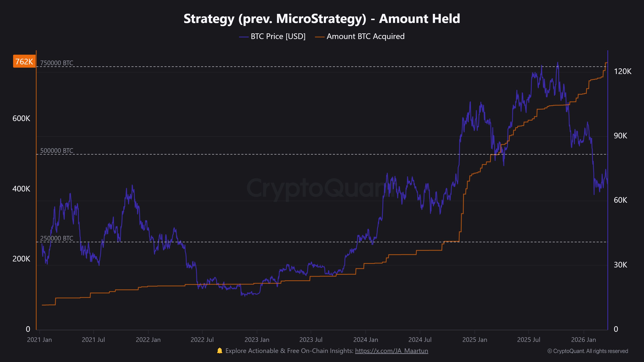Click the orange 762K value badge
The height and width of the screenshot is (362, 644).
point(24,61)
